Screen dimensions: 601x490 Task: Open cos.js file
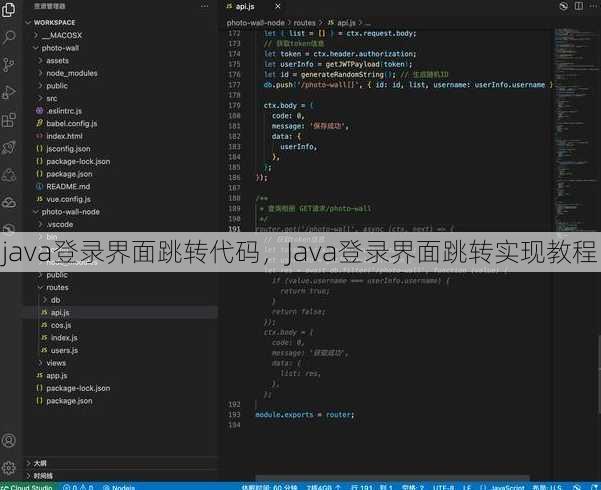(x=61, y=325)
